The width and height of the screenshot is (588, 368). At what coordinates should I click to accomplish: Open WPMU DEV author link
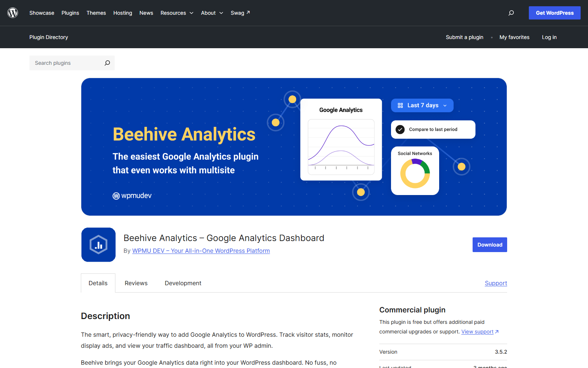201,251
